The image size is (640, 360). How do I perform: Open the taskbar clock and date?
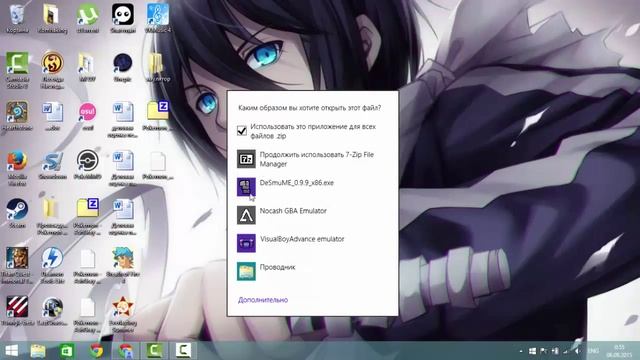(619, 351)
